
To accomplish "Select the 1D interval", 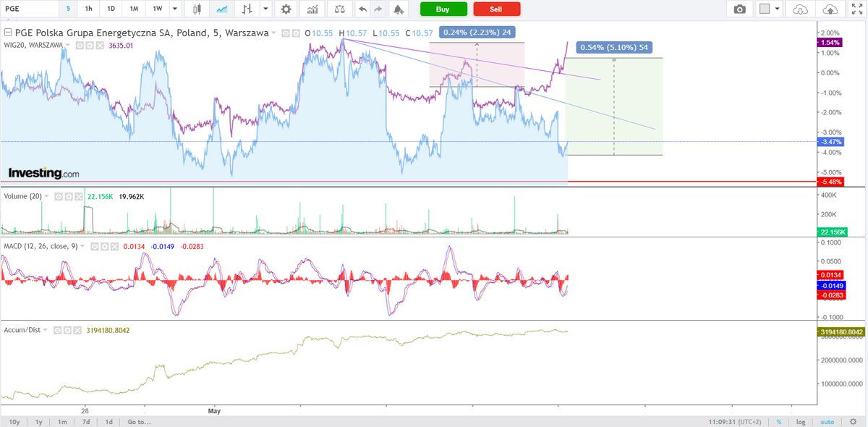I will click(x=111, y=9).
